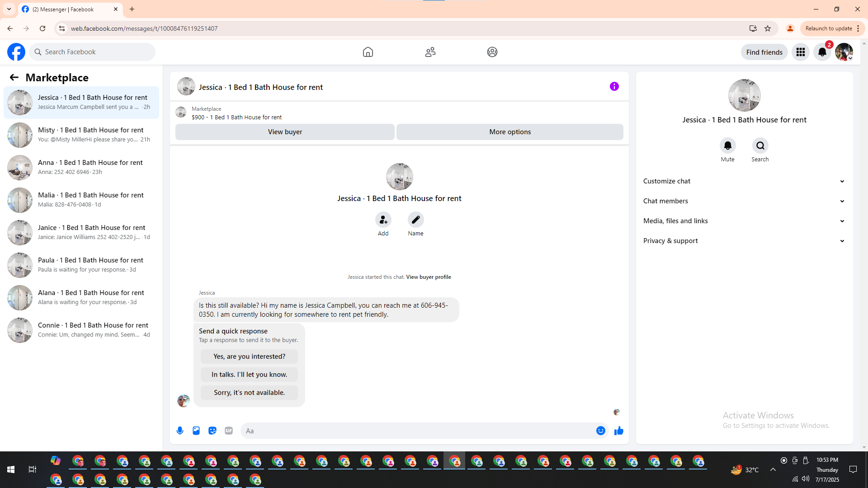The height and width of the screenshot is (488, 868).
Task: Open the Anna conversation
Action: point(81,168)
